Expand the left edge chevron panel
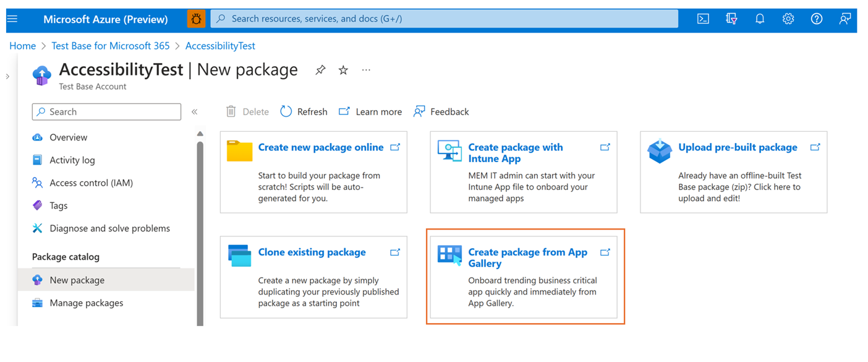 pyautogui.click(x=7, y=77)
